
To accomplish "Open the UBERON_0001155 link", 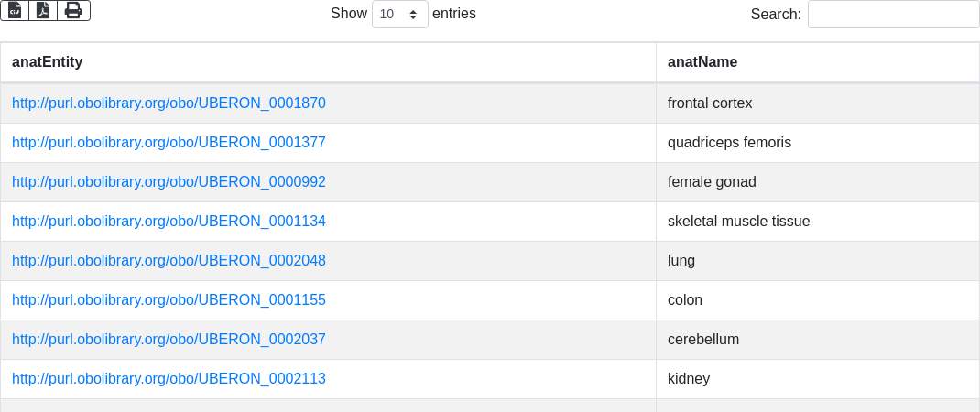I will 169,300.
